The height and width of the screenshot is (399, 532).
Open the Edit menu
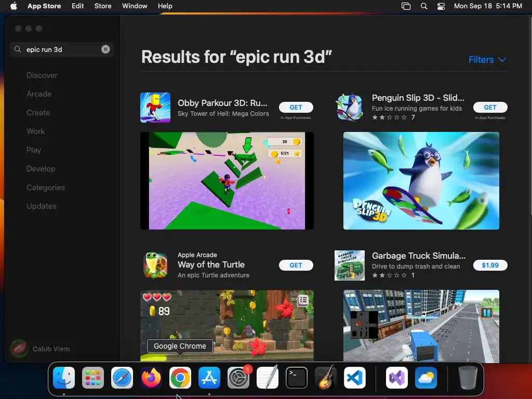point(78,6)
